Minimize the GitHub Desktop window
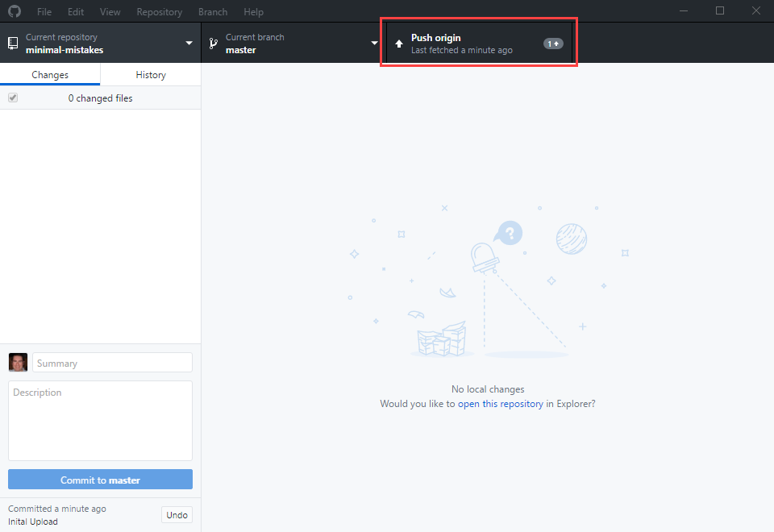774x532 pixels. 684,10
